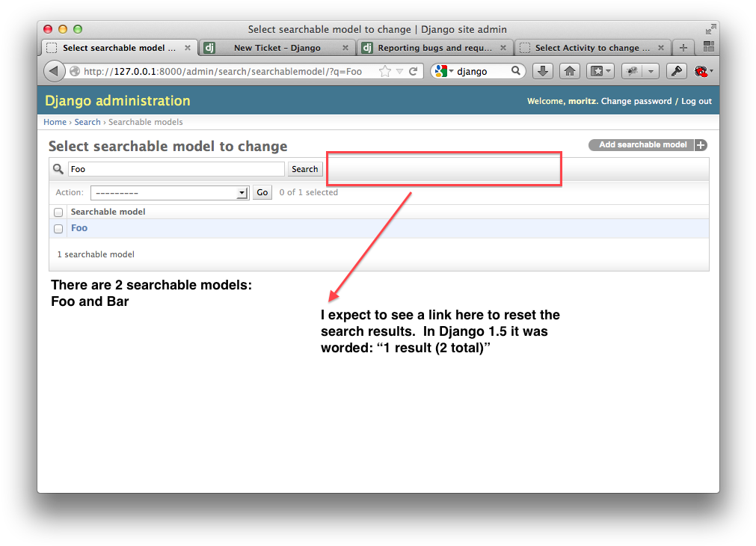Close the Select searchable model tab
756x546 pixels.
click(x=188, y=48)
